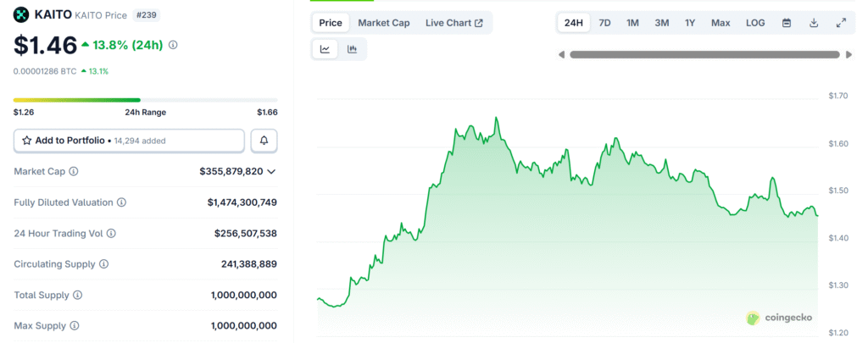Viewport: 868px width, 343px height.
Task: Open the Live Chart link
Action: [x=454, y=23]
